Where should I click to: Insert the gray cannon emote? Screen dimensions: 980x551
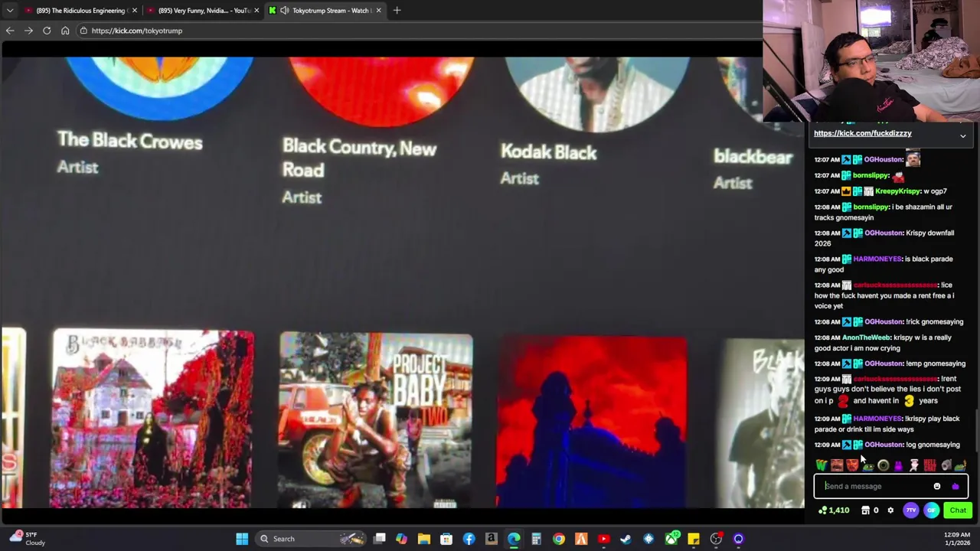point(946,465)
